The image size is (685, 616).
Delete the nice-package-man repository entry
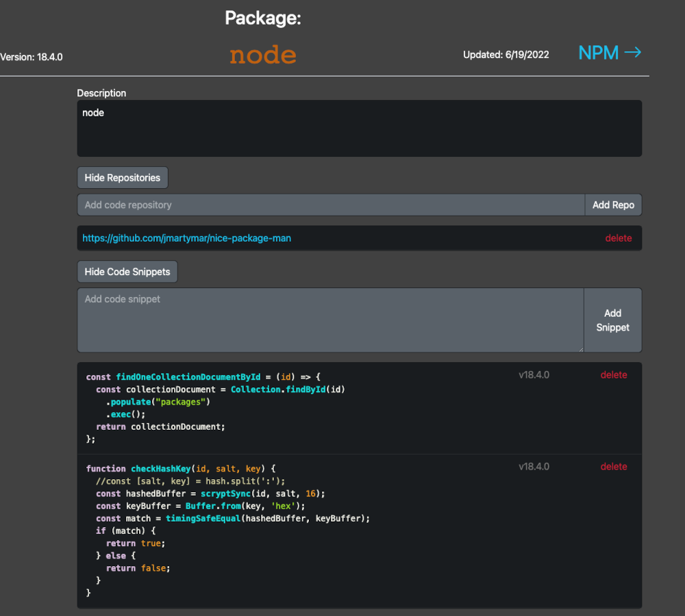618,238
